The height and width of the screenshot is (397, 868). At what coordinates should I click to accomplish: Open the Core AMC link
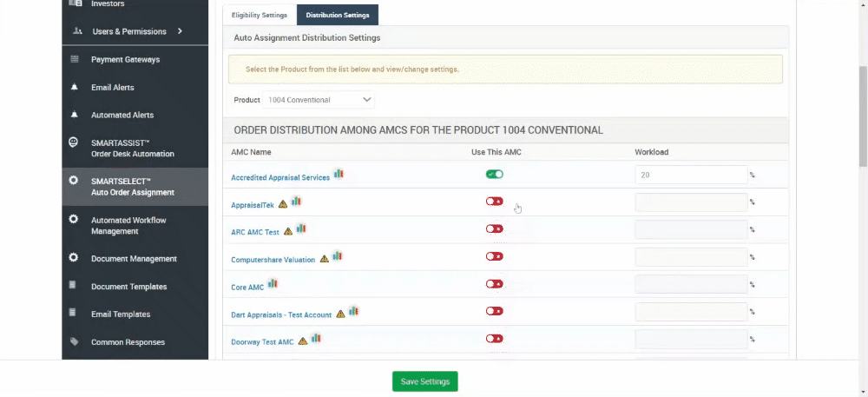coord(247,288)
